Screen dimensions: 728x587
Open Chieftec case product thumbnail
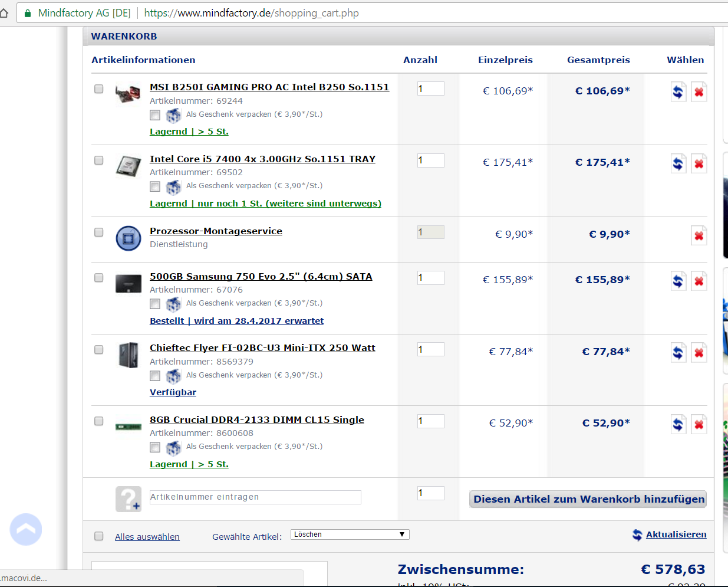[x=128, y=355]
